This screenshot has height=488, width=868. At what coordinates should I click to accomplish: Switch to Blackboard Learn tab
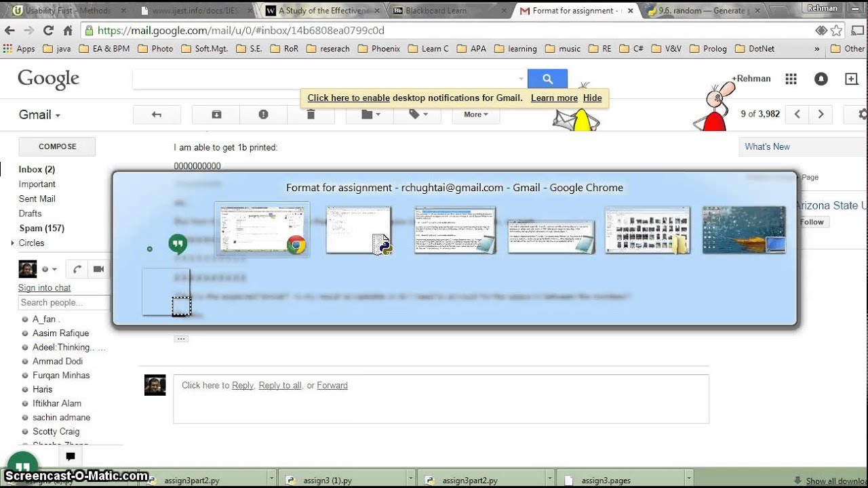pos(448,10)
